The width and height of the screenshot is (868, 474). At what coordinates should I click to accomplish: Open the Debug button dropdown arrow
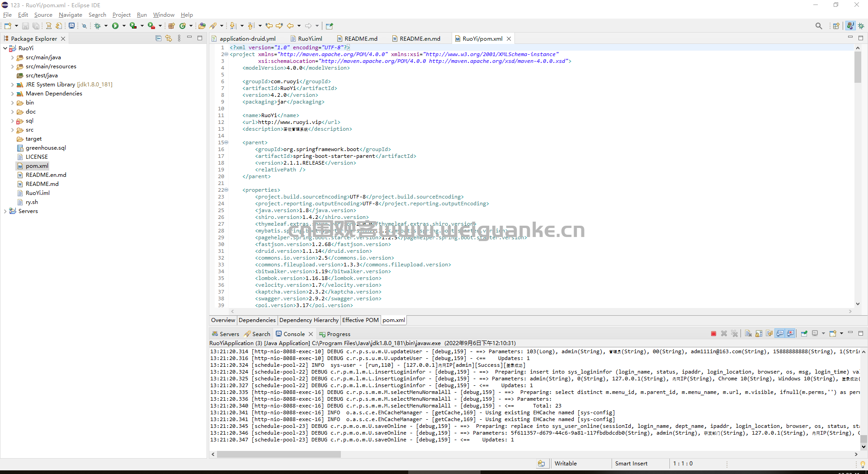(x=106, y=26)
